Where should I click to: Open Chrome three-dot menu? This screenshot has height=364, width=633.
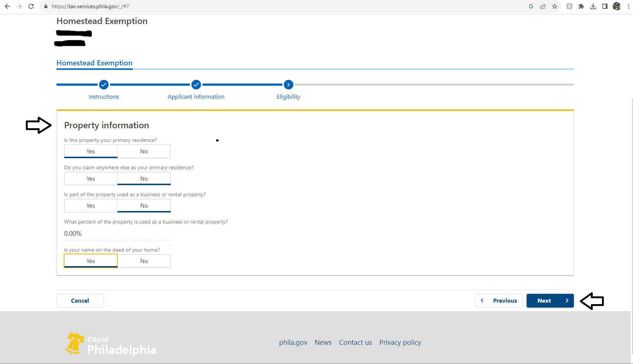pos(629,6)
